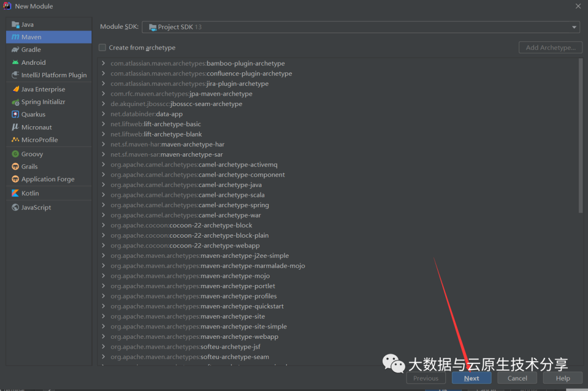Select maven-archetype-har row

coord(338,144)
